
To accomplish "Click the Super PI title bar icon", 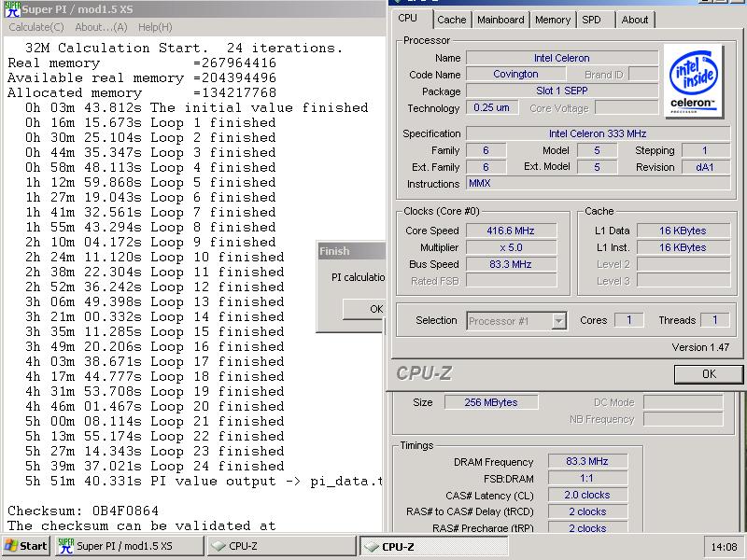I will point(12,8).
